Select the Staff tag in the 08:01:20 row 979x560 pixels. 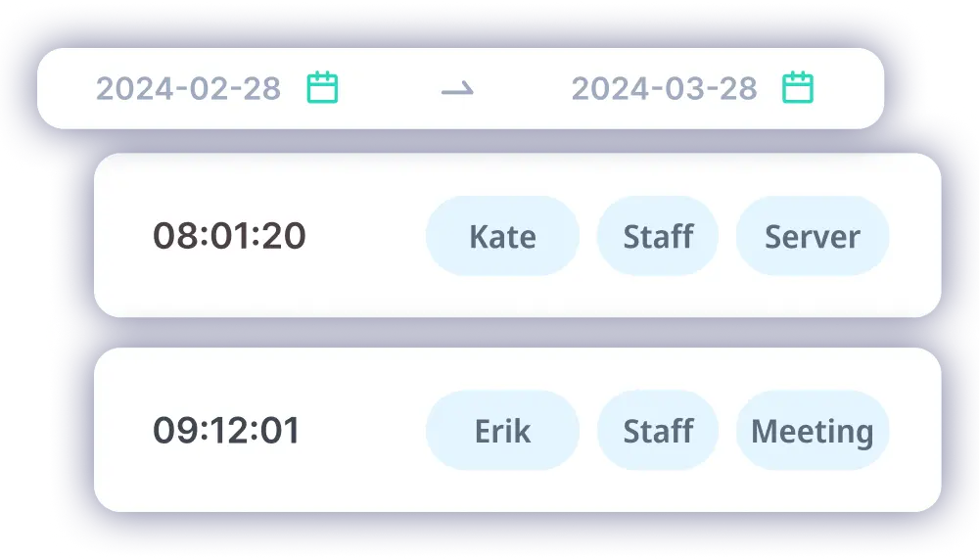(x=658, y=236)
